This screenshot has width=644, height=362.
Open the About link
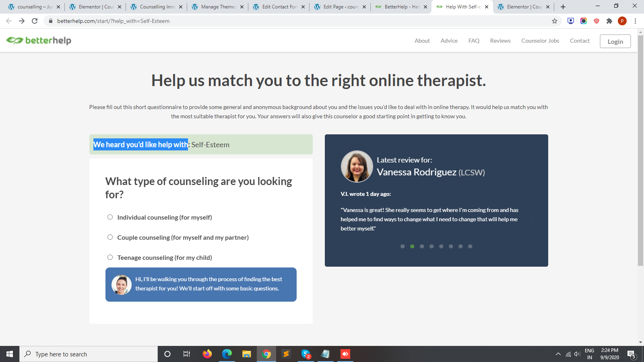[x=422, y=41]
